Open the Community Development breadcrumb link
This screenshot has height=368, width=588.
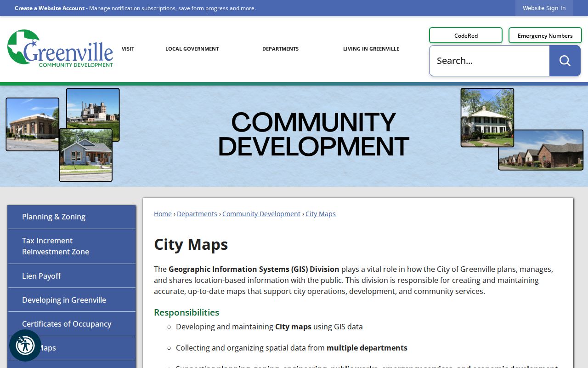point(261,214)
